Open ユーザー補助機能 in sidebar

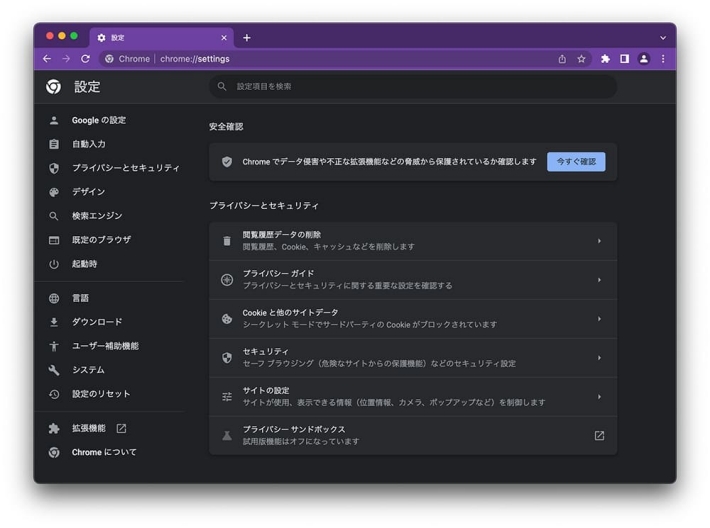tap(105, 346)
